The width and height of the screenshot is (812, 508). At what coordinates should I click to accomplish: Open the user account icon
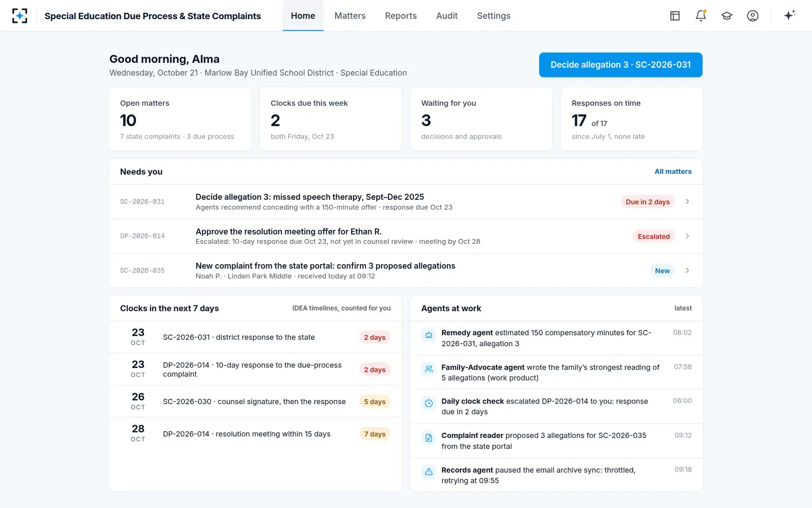(753, 16)
